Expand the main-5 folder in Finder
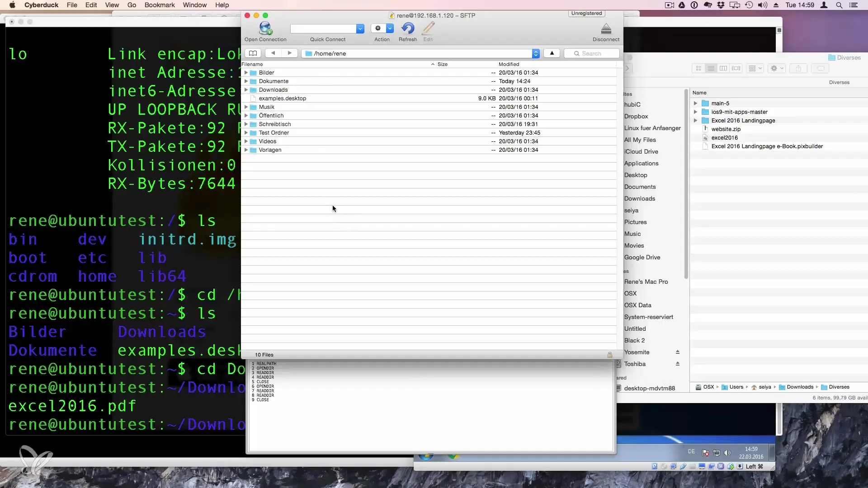The width and height of the screenshot is (868, 488). pyautogui.click(x=695, y=103)
